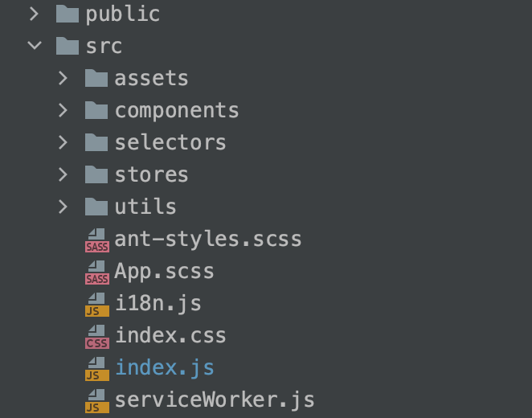Expand the public folder chevron

pyautogui.click(x=35, y=14)
